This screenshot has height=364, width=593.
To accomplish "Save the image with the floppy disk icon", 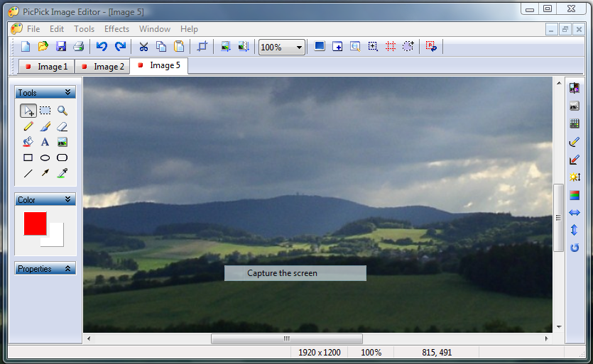I will coord(61,47).
